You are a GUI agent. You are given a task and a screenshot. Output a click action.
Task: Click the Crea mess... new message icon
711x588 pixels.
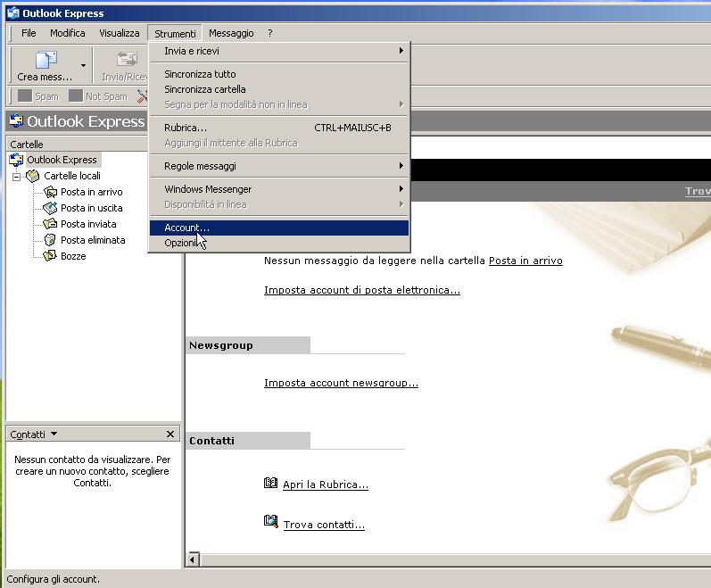coord(45,61)
